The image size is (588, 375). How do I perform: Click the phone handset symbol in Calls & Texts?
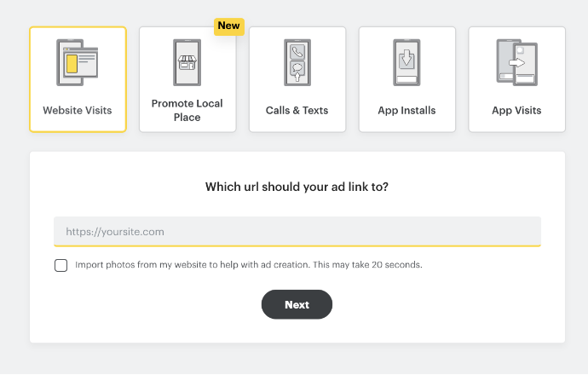tap(297, 52)
